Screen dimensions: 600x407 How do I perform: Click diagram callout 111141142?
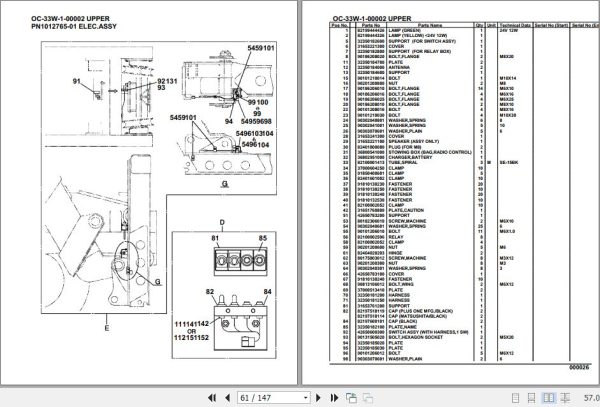coord(192,324)
